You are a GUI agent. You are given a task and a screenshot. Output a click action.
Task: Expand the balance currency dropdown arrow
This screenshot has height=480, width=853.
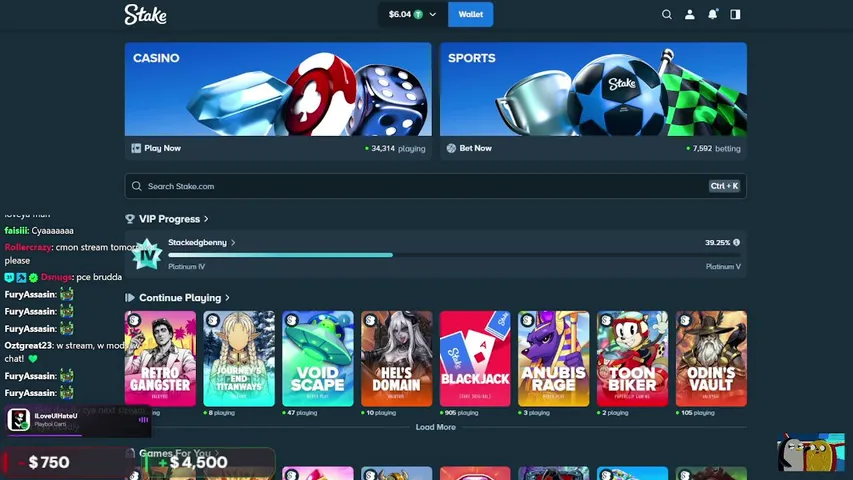[432, 15]
